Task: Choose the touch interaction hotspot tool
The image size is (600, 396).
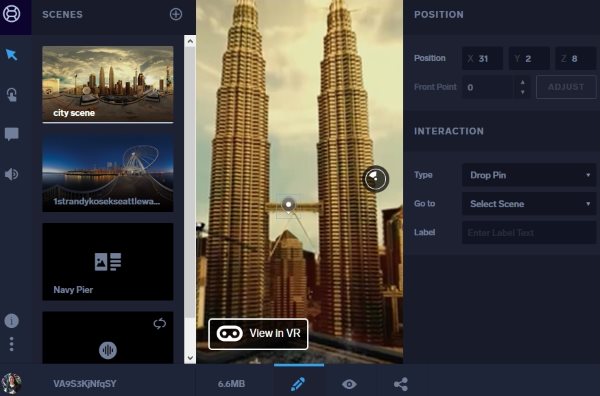Action: click(11, 95)
